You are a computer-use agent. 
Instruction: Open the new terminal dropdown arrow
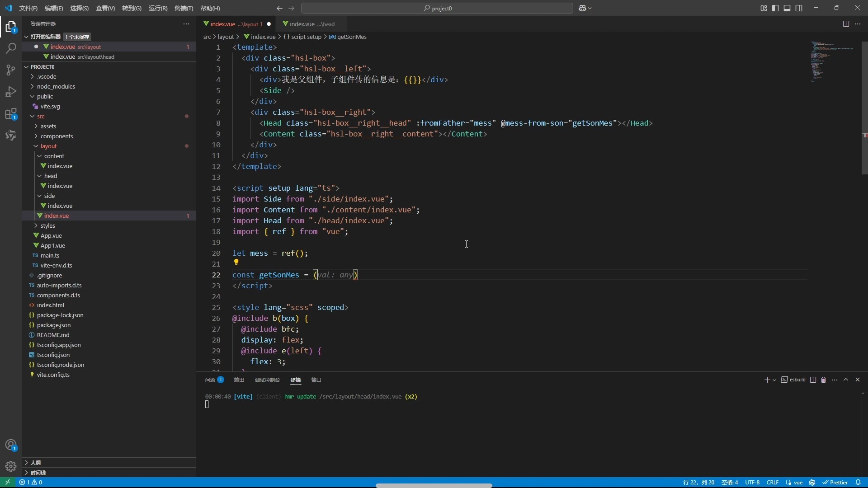click(774, 380)
